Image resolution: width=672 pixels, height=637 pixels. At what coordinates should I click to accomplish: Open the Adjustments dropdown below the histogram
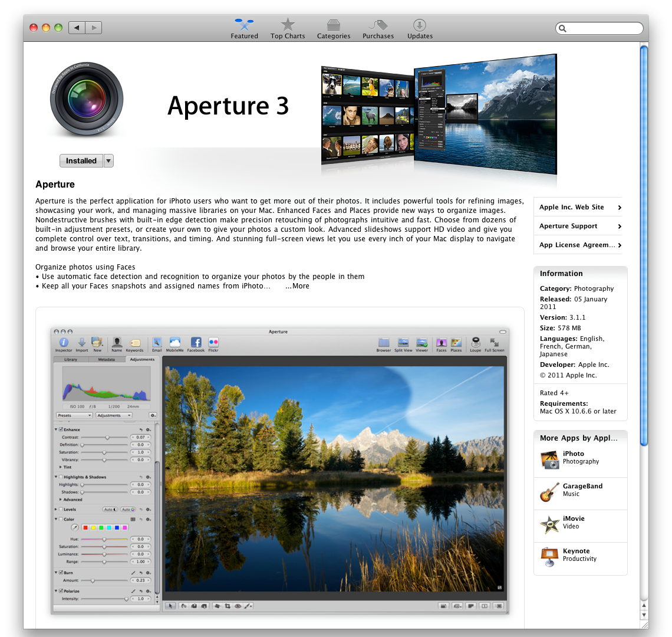click(114, 415)
